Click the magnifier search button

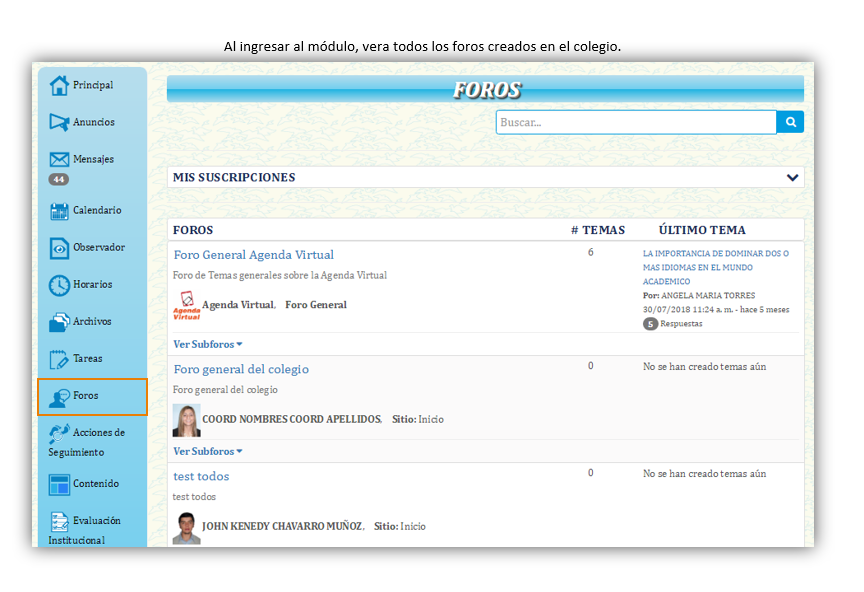pos(790,122)
